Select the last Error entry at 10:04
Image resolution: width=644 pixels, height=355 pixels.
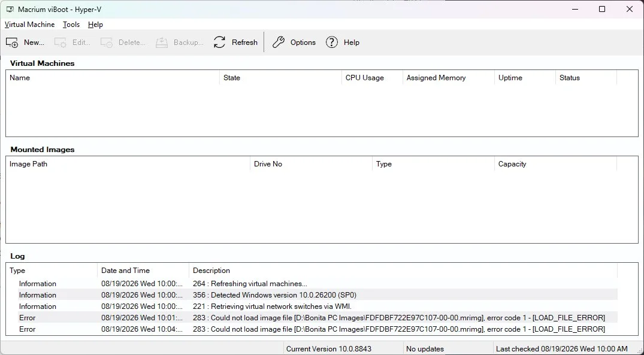pyautogui.click(x=318, y=329)
